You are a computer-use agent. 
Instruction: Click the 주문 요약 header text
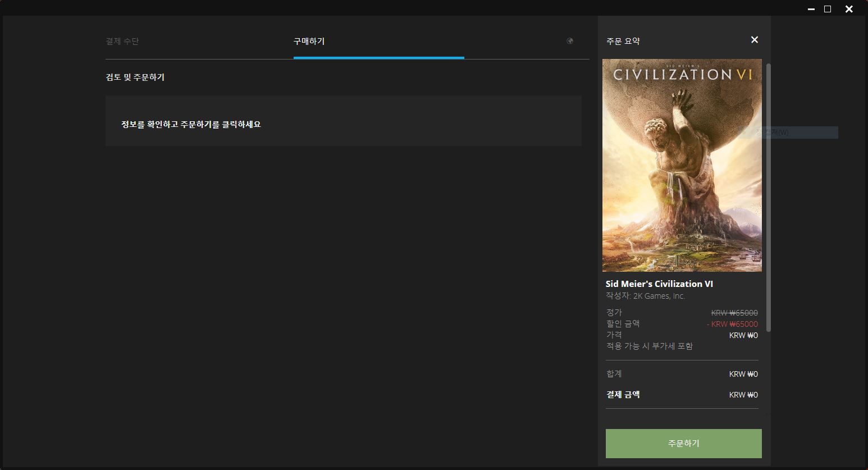pos(623,41)
